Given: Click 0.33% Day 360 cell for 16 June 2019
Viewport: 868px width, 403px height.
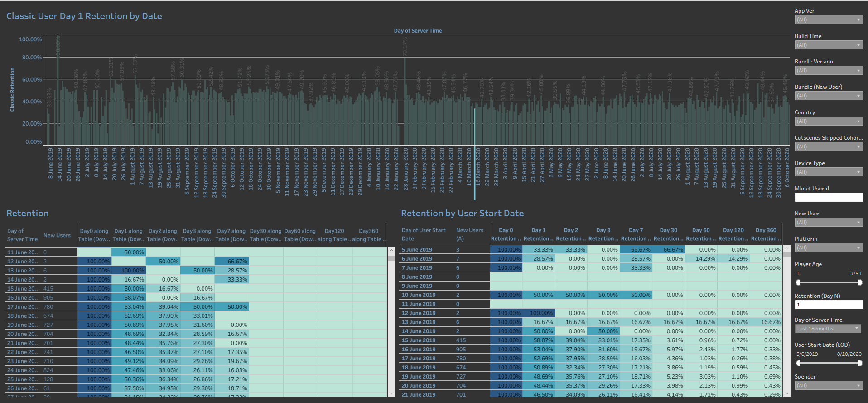Looking at the screenshot, I should coord(766,349).
